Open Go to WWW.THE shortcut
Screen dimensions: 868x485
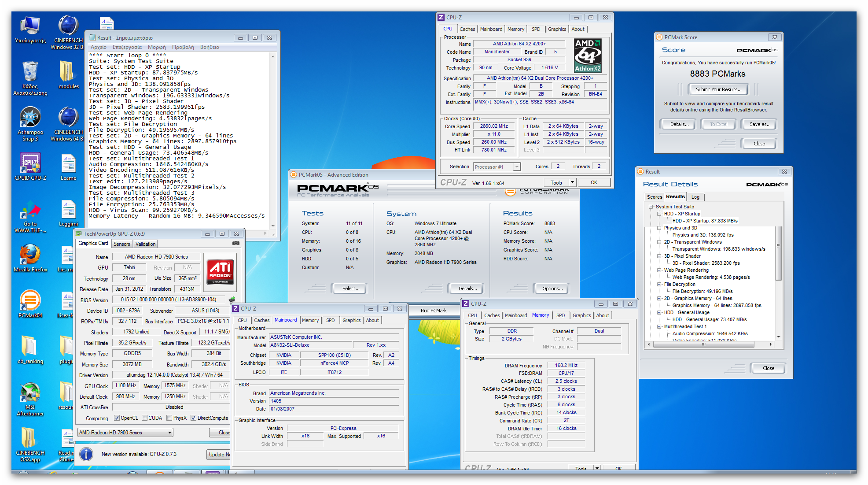[x=30, y=216]
